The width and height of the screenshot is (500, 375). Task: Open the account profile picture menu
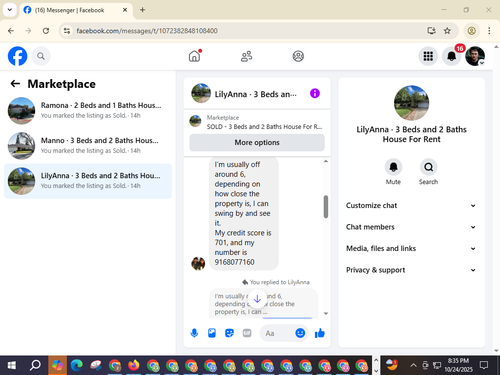click(x=475, y=56)
